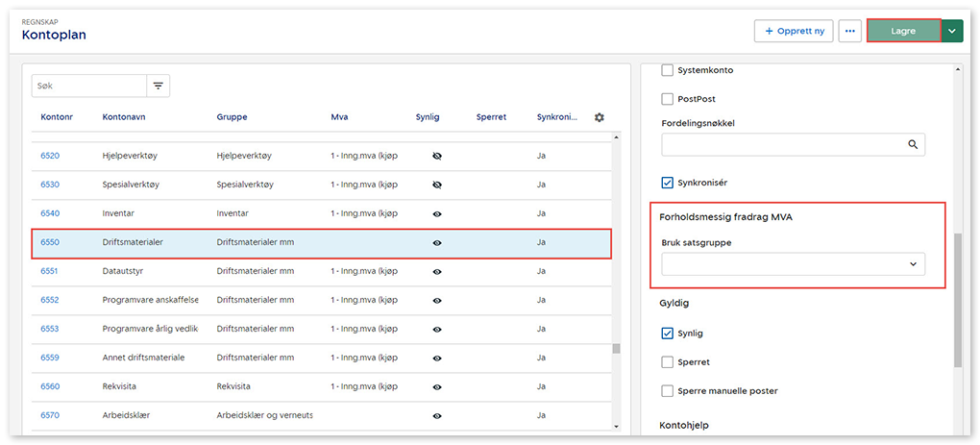Viewport: 980px width, 445px height.
Task: Toggle hidden eye icon for Hjelpeverktøy row
Action: tap(437, 155)
